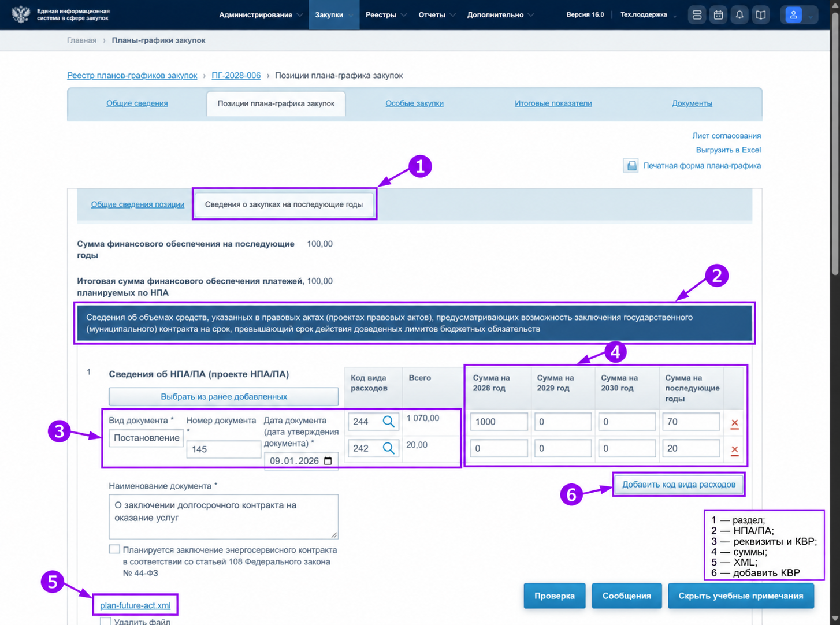Screen dimensions: 840x625
Task: Expand the Администрирование menu
Action: click(x=261, y=15)
